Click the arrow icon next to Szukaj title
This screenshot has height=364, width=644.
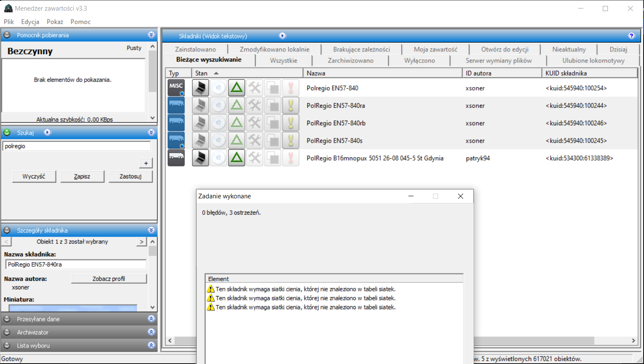[48, 133]
